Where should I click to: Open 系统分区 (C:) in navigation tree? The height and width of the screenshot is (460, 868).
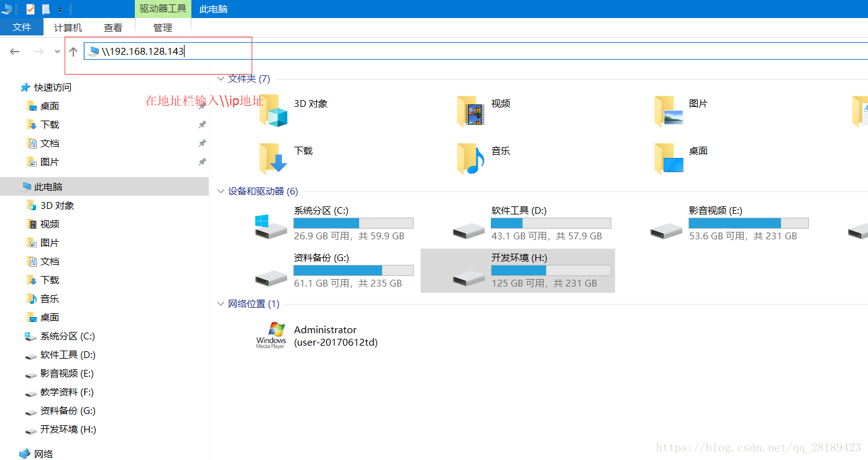[x=67, y=336]
